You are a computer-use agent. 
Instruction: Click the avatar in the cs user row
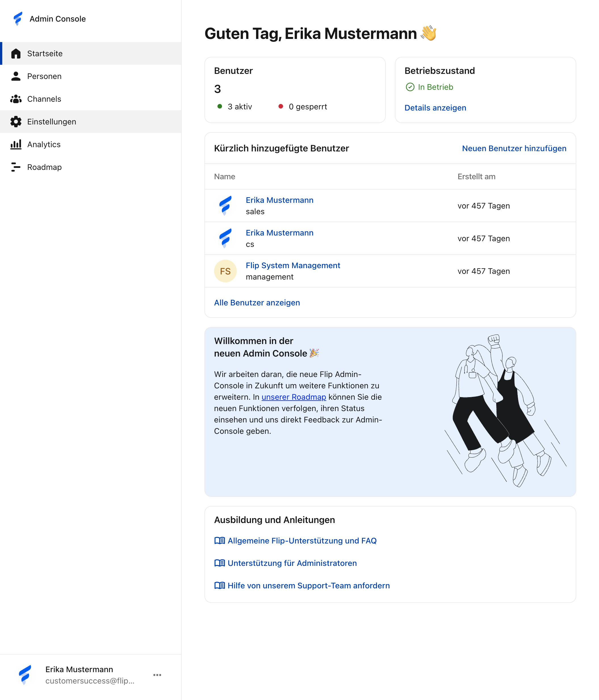[x=225, y=238]
